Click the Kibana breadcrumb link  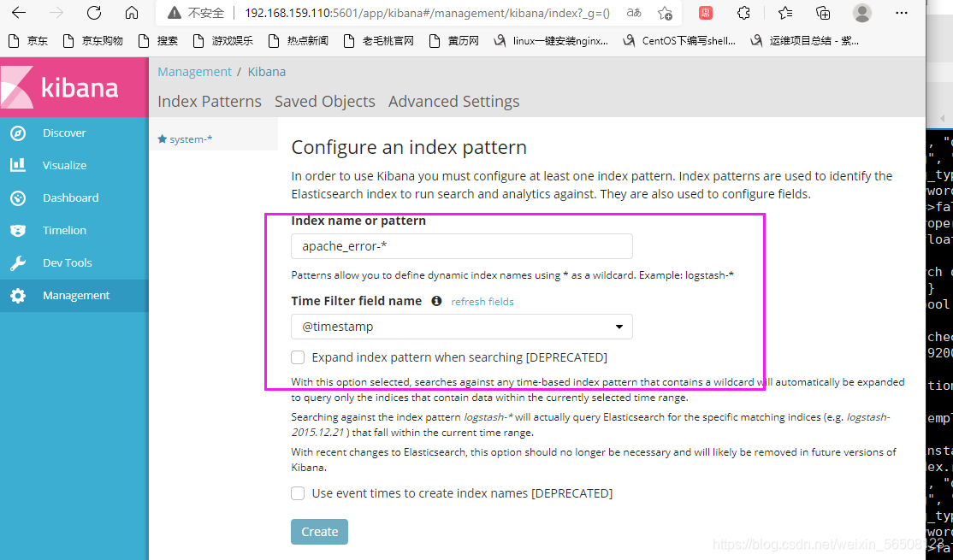coord(267,72)
